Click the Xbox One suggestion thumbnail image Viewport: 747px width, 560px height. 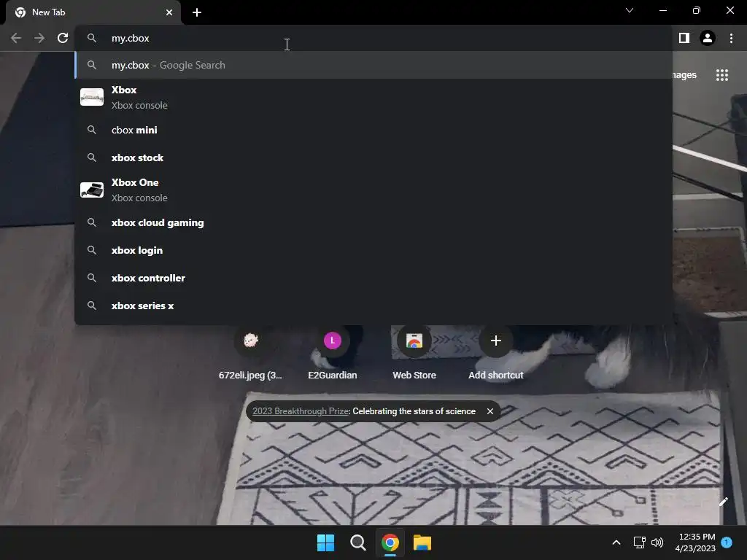click(x=92, y=190)
